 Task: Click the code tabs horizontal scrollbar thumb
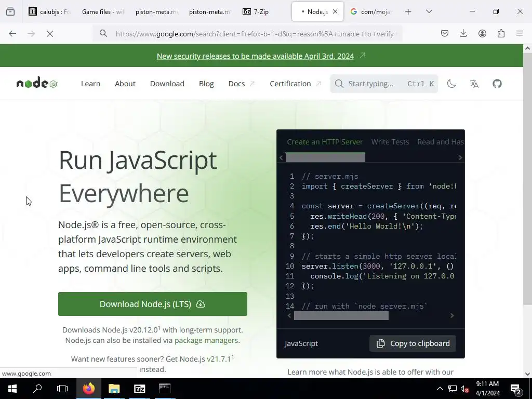point(325,157)
